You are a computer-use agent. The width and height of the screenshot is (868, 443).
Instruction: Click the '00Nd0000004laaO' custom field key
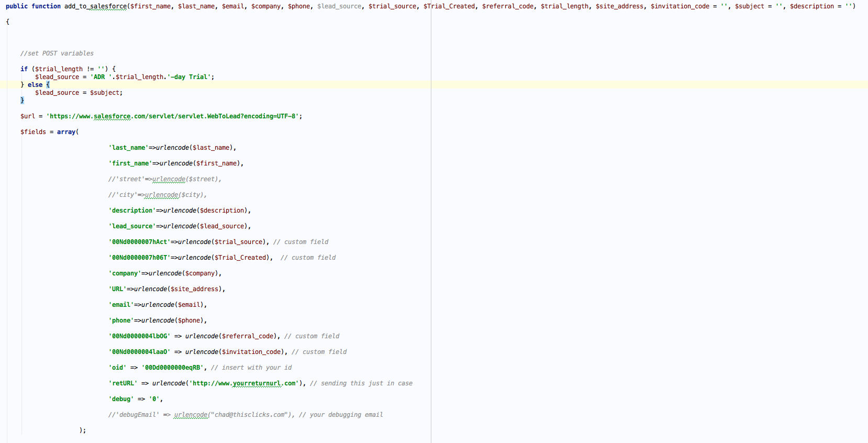pos(140,352)
